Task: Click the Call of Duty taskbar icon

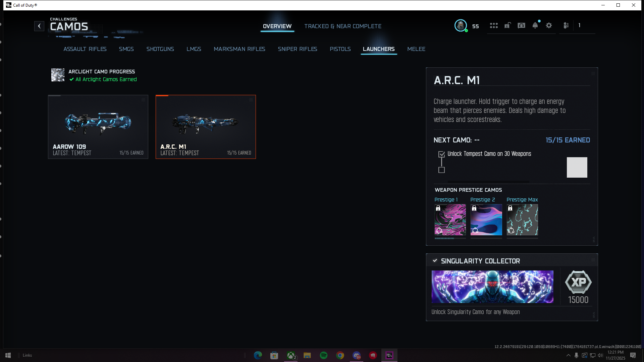Action: click(389, 355)
